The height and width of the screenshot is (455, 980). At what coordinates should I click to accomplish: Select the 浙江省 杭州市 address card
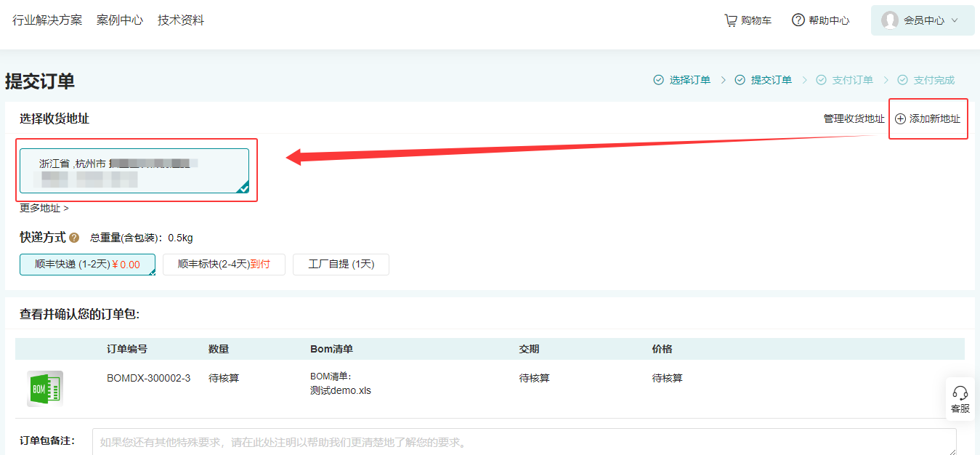pyautogui.click(x=134, y=171)
